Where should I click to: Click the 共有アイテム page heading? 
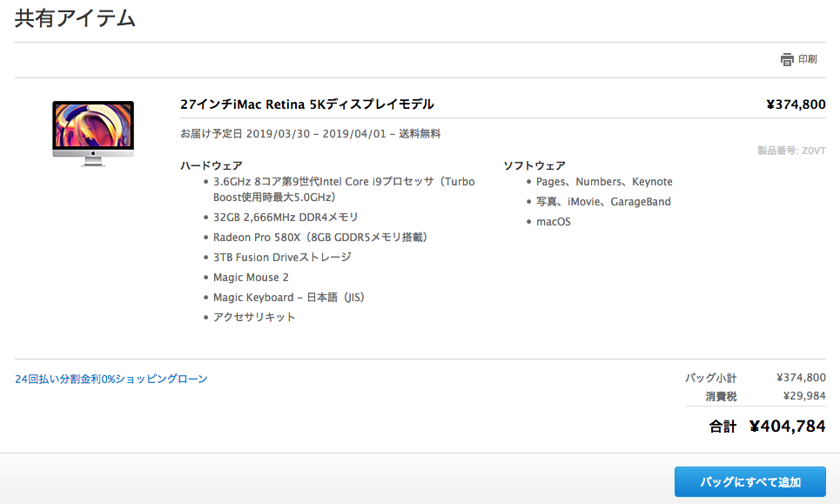pos(75,18)
